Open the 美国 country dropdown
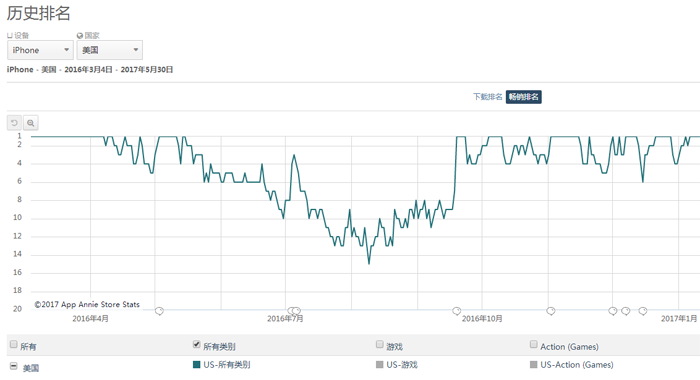700x380 pixels. tap(110, 50)
